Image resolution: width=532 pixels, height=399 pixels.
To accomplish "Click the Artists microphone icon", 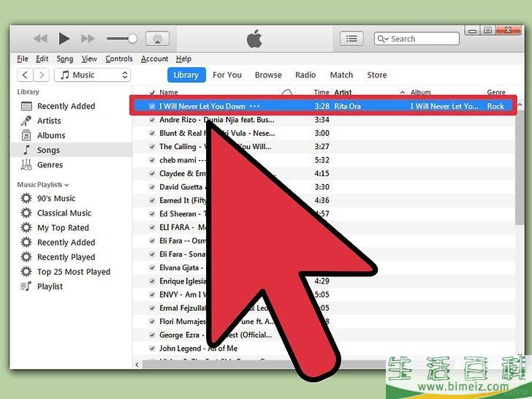I will tap(26, 121).
